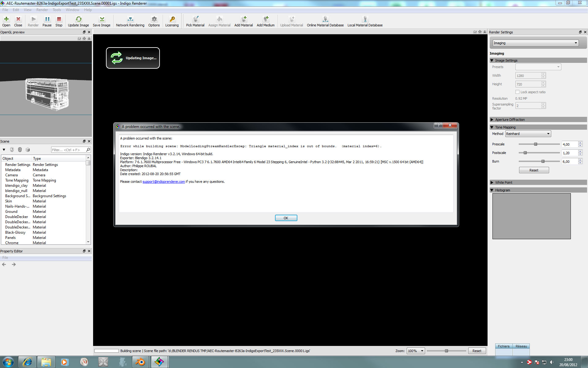The height and width of the screenshot is (368, 588).
Task: Toggle the Lock aspect ratio checkbox
Action: pyautogui.click(x=517, y=92)
